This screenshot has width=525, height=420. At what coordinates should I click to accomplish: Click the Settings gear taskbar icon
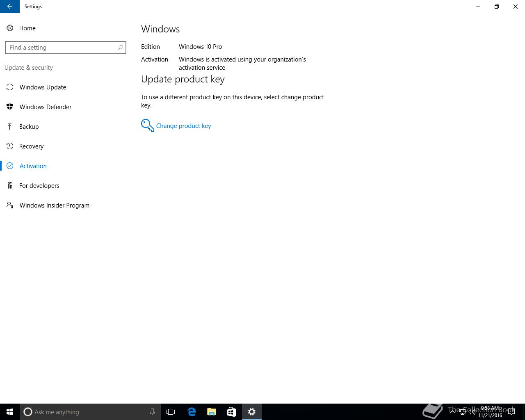point(252,412)
